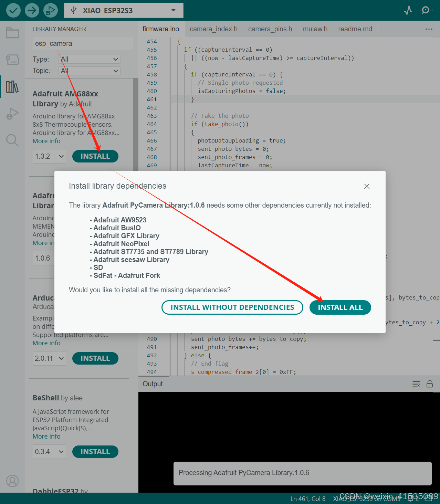Install the Arducam library version 2.0.11
The height and width of the screenshot is (504, 440).
pyautogui.click(x=95, y=358)
